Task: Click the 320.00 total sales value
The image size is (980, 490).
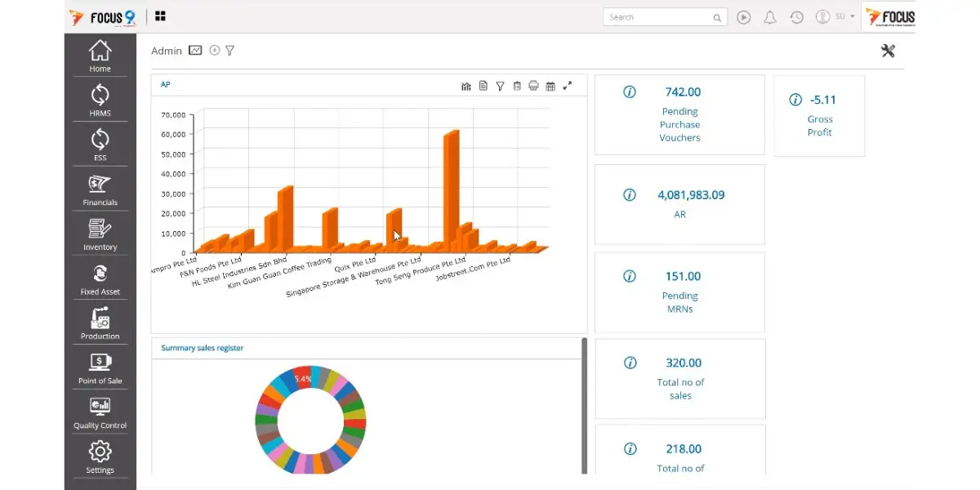Action: (683, 363)
